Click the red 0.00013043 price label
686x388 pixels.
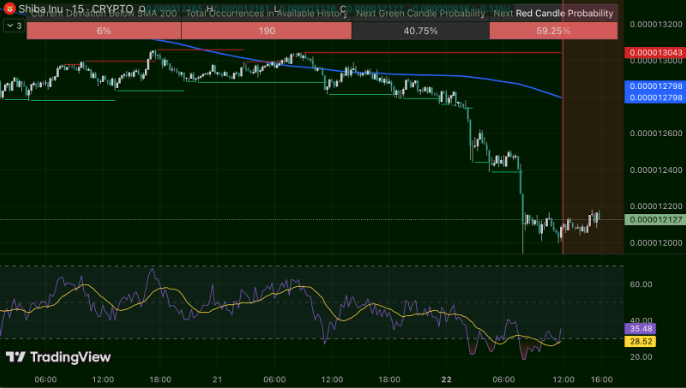655,52
